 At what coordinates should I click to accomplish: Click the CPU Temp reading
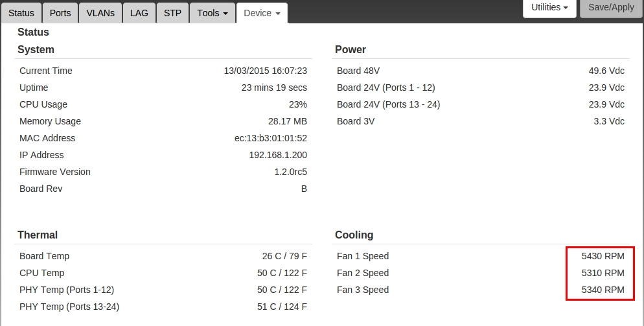[282, 273]
